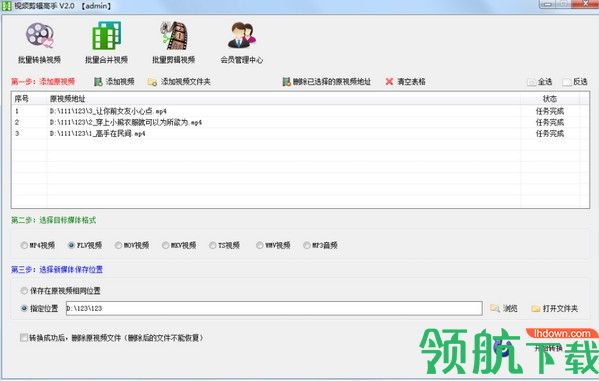Click the 状态 column header
Screen dimensions: 599x381
point(550,99)
